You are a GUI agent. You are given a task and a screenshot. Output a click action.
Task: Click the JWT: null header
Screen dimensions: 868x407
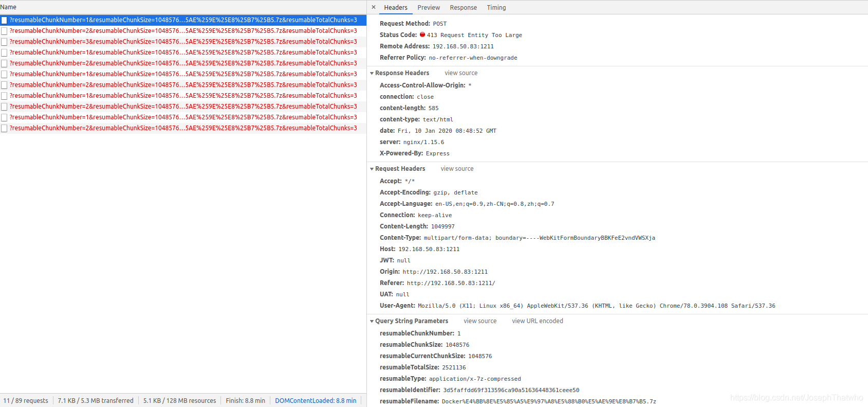(x=395, y=260)
